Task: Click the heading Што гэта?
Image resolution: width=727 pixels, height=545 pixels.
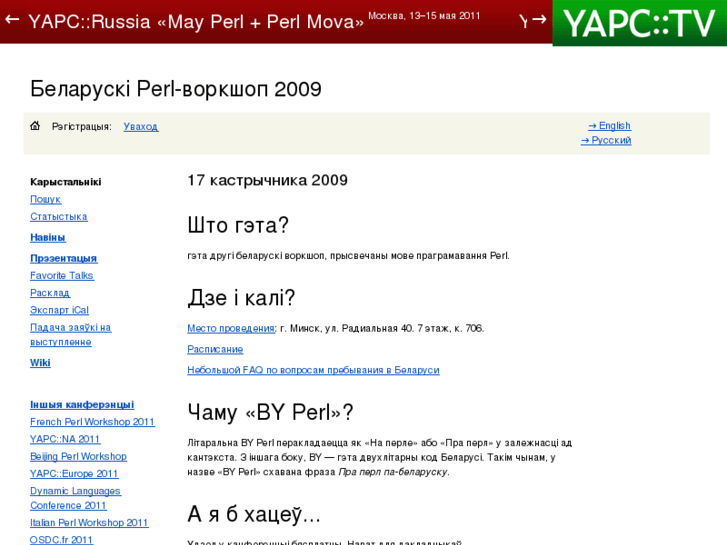Action: (238, 225)
